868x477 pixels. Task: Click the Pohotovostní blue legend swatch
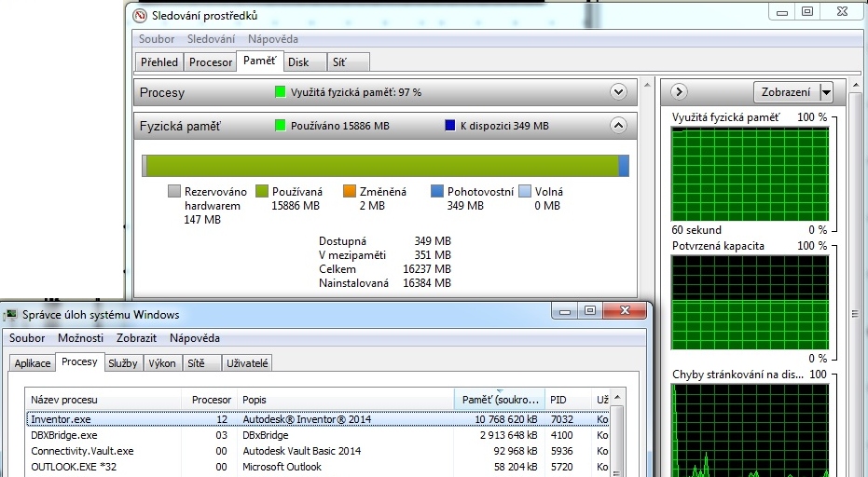pyautogui.click(x=437, y=192)
